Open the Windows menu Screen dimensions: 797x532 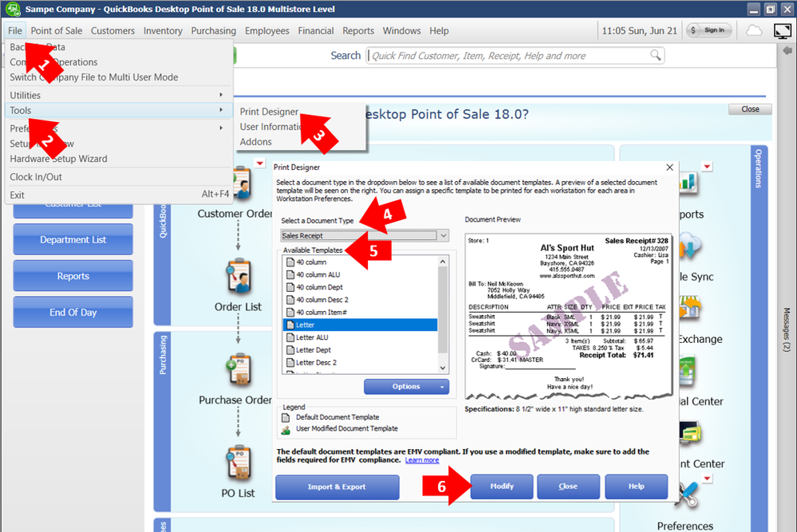click(x=401, y=30)
